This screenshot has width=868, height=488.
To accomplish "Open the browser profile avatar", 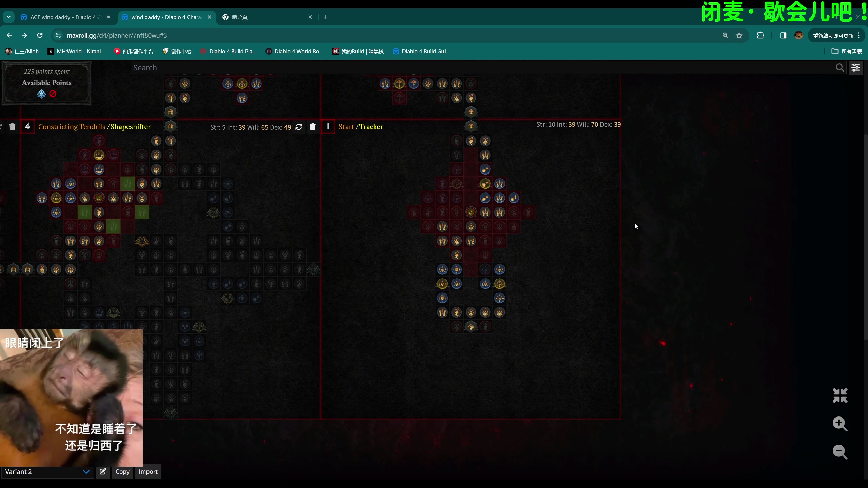I will tap(798, 35).
